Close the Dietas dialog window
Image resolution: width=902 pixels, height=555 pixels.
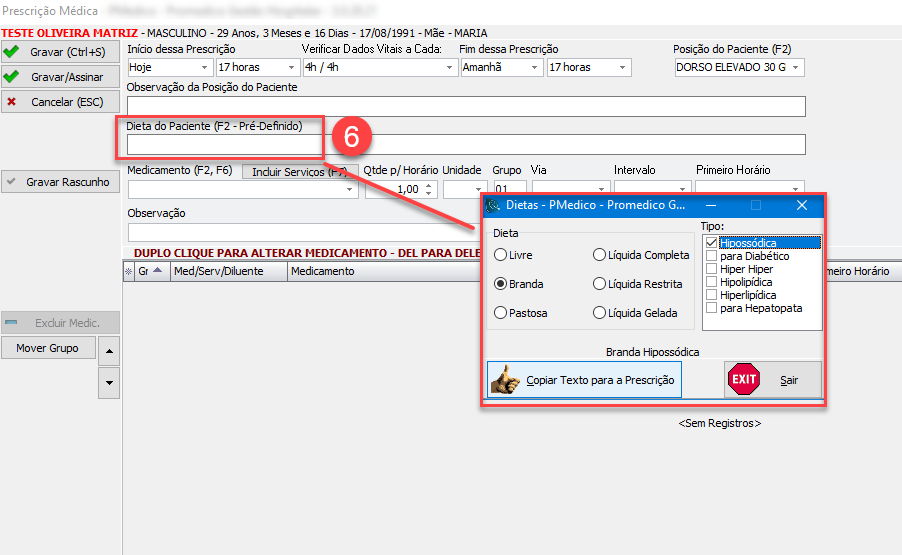pos(801,205)
